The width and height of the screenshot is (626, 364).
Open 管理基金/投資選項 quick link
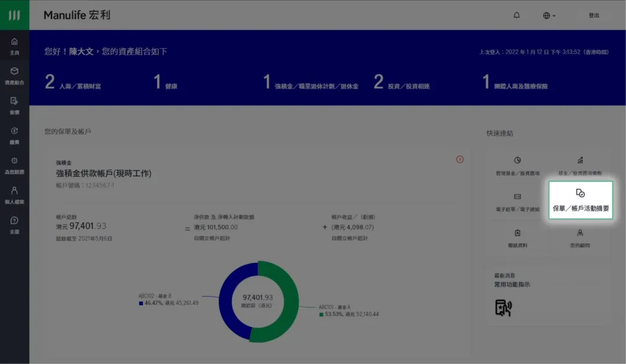518,166
